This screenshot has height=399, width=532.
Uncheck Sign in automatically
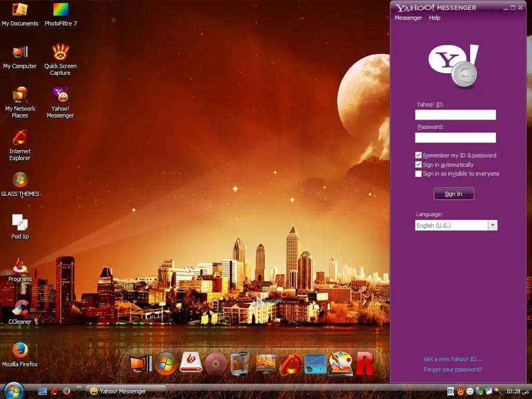coord(418,165)
